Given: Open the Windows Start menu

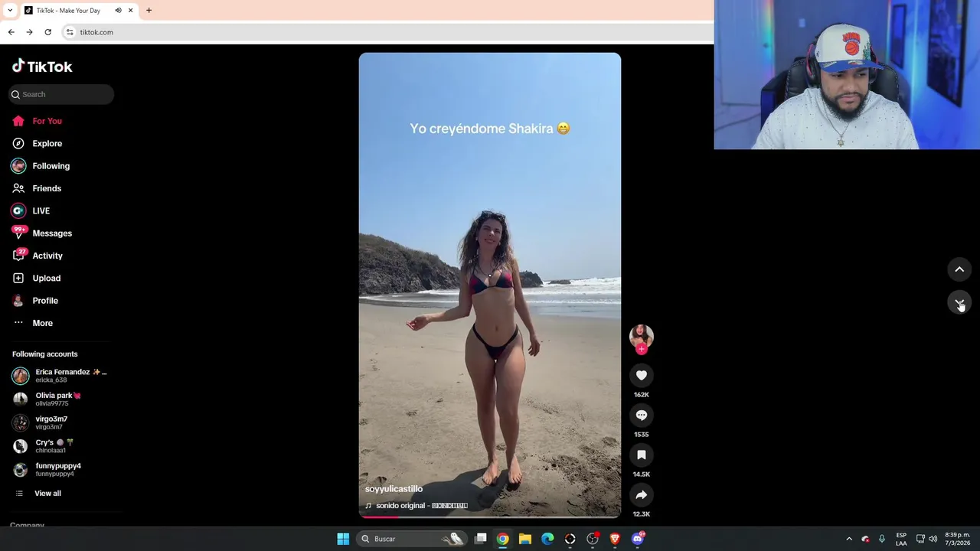Looking at the screenshot, I should click(343, 539).
